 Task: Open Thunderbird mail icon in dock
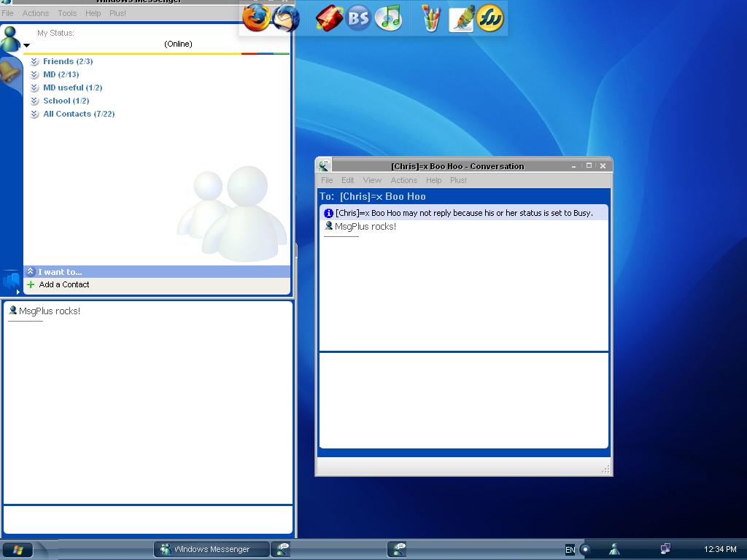coord(286,17)
